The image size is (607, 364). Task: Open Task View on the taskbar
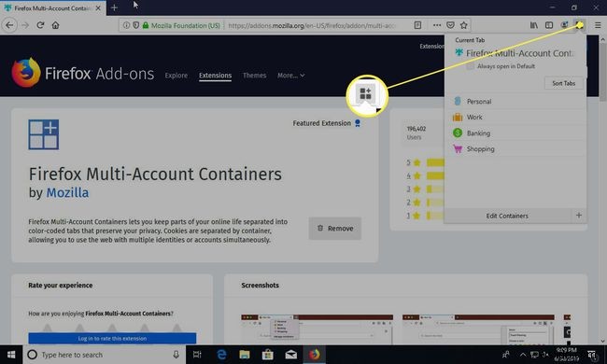click(x=197, y=355)
